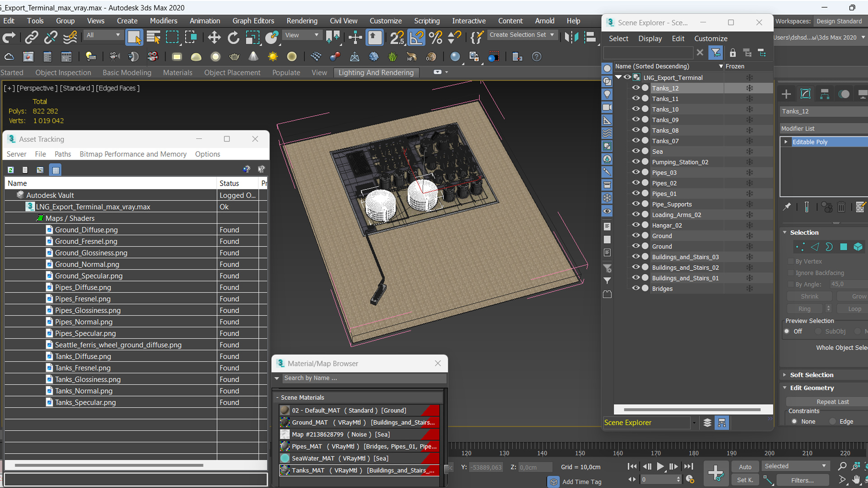Open Create Selection Set dropdown
Viewport: 868px width, 488px height.
(522, 35)
